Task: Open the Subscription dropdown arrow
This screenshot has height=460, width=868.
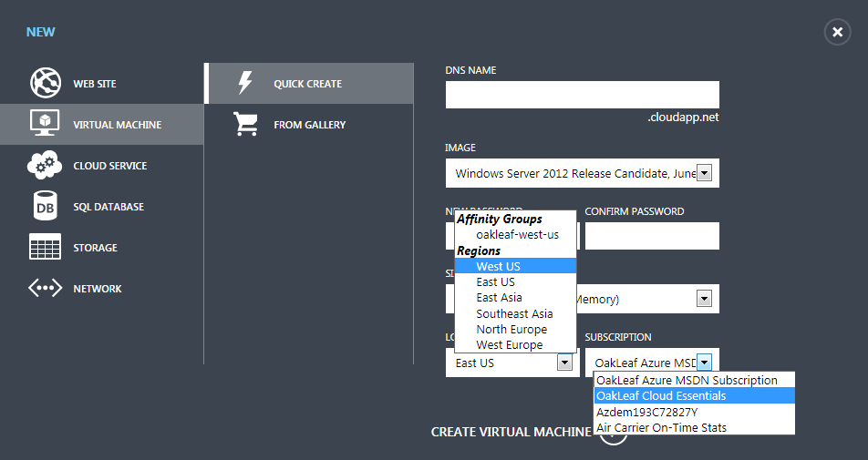Action: click(704, 363)
